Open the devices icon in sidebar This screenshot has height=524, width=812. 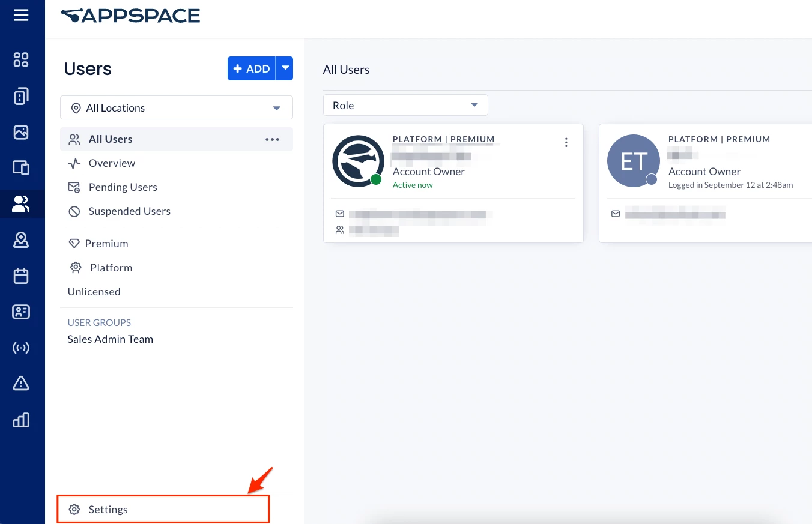[x=21, y=167]
